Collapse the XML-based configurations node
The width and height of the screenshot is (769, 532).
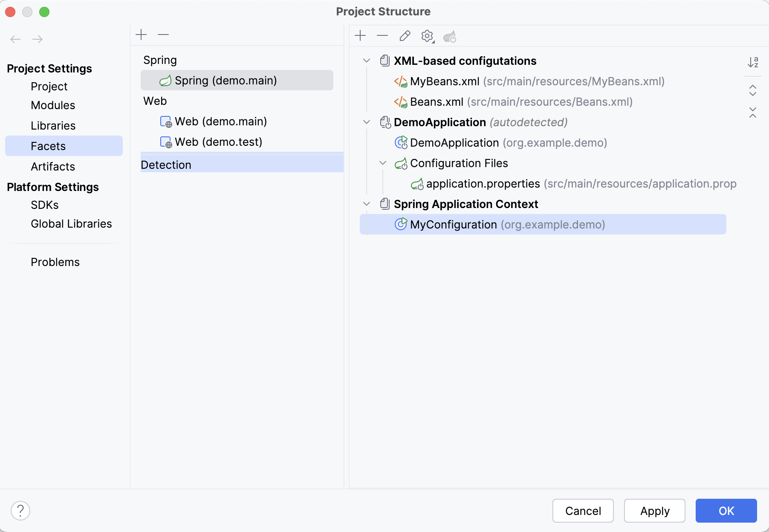pyautogui.click(x=367, y=61)
